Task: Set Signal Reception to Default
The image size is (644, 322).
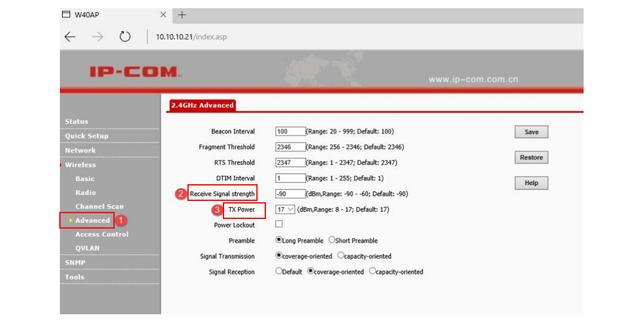Action: tap(279, 271)
